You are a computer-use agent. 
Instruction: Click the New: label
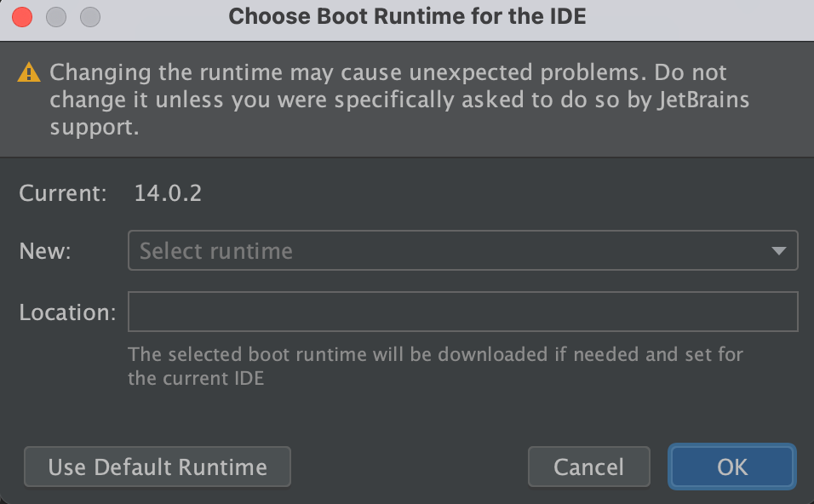[x=45, y=251]
